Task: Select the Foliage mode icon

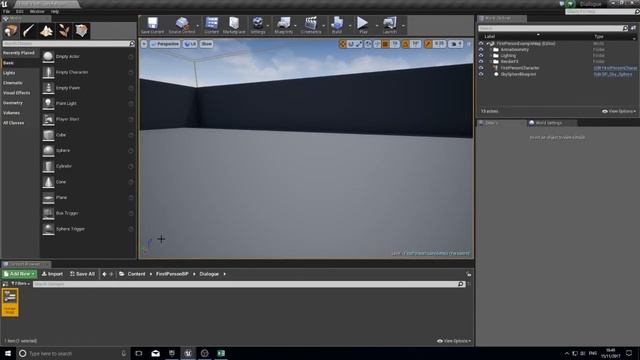Action: (x=64, y=31)
